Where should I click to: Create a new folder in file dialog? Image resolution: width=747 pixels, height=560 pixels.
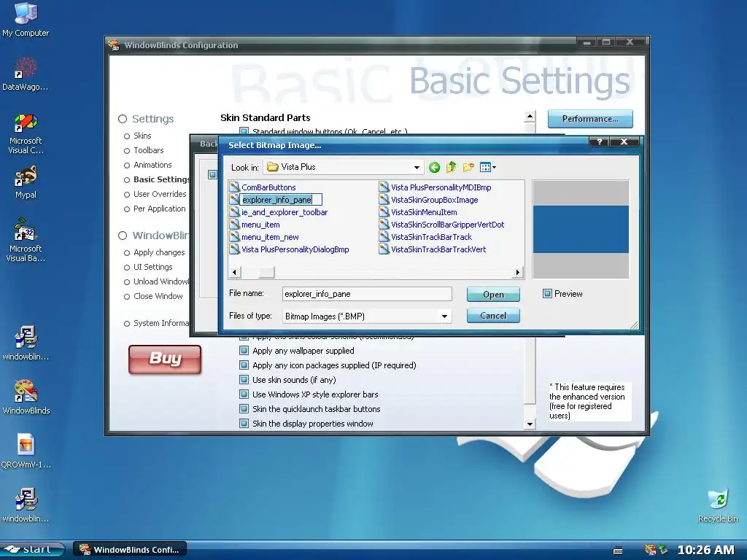tap(468, 167)
